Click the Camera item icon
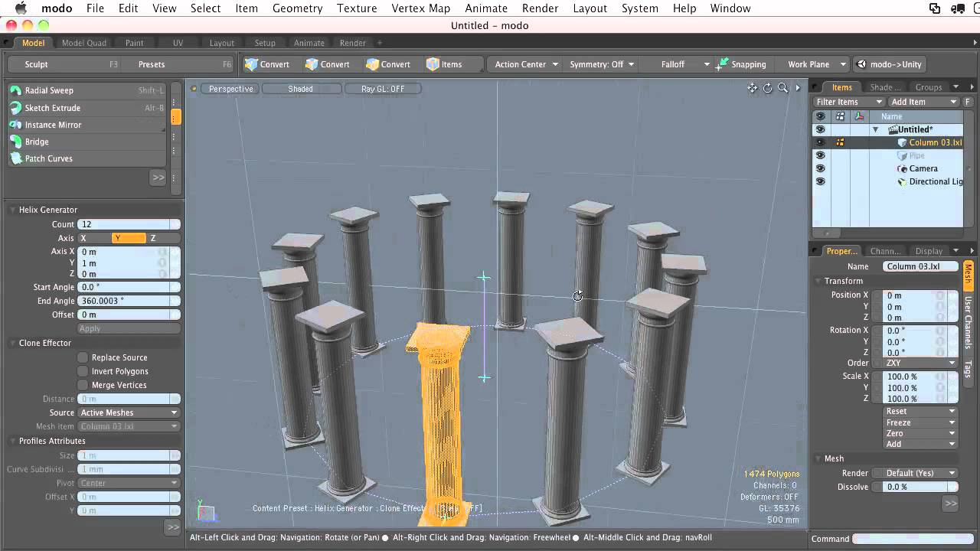Screen dimensions: 980x551 (902, 168)
